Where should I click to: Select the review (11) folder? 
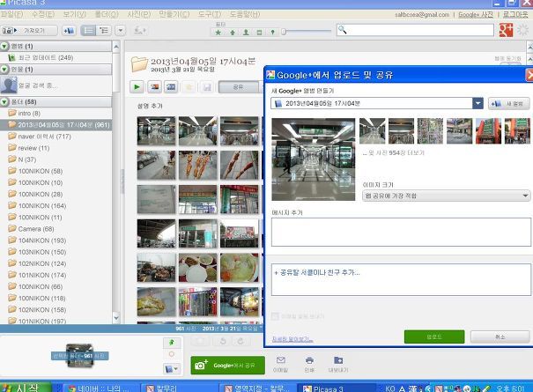(29, 148)
